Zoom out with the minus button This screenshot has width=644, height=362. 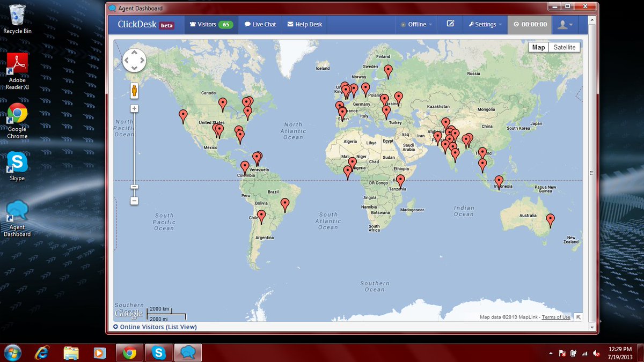(134, 201)
